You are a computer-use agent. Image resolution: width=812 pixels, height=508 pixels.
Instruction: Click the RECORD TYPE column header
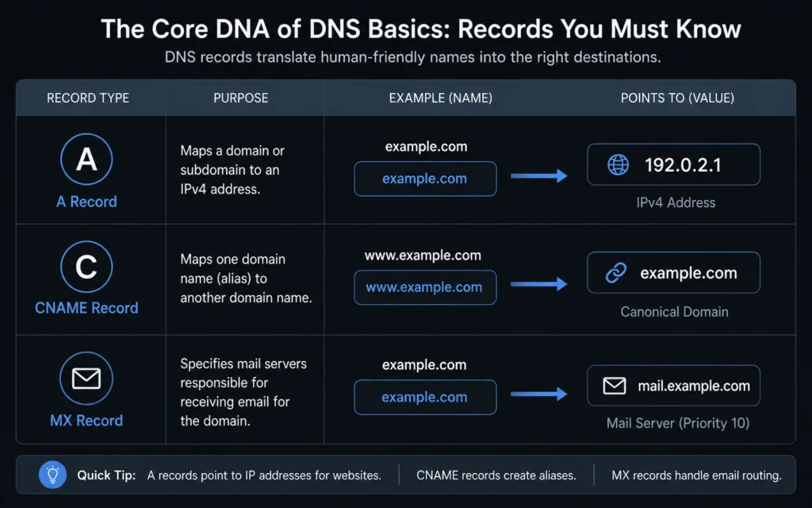[x=88, y=98]
